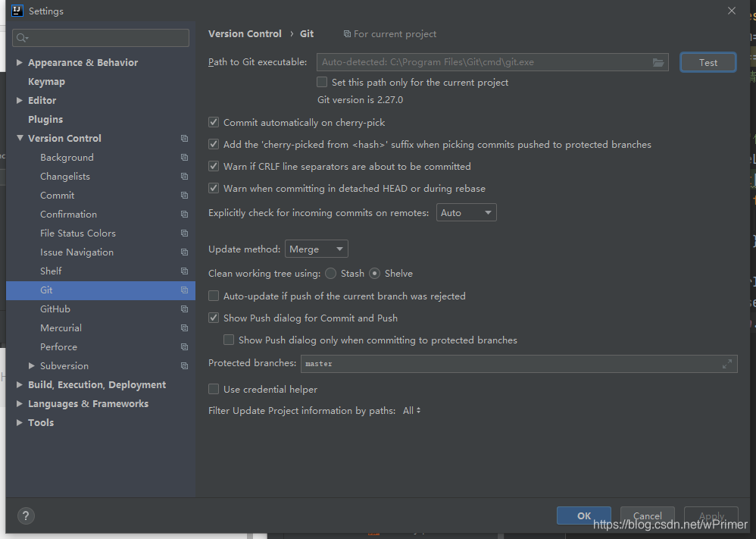The image size is (756, 539).
Task: Open the Filter Update Project 'All' selector
Action: click(x=412, y=411)
